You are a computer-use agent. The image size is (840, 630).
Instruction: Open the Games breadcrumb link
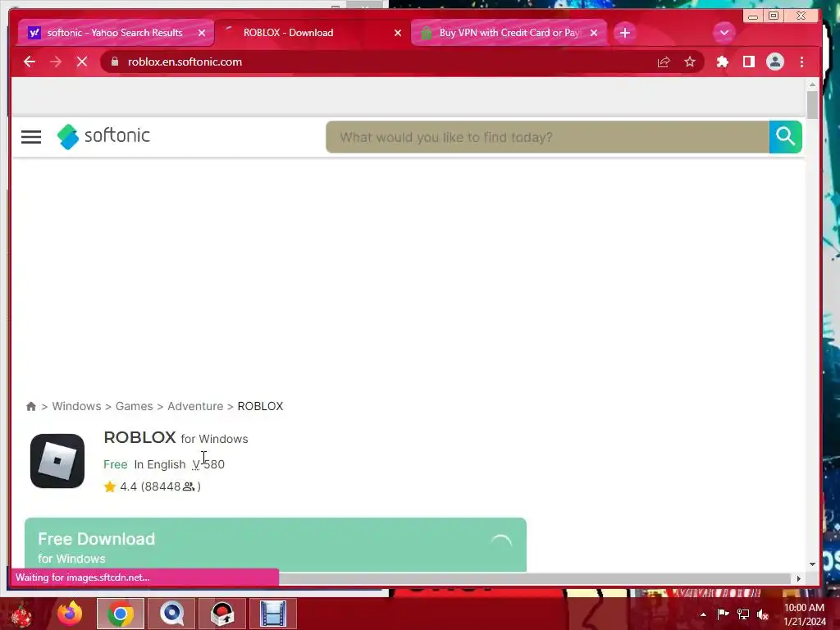tap(134, 406)
